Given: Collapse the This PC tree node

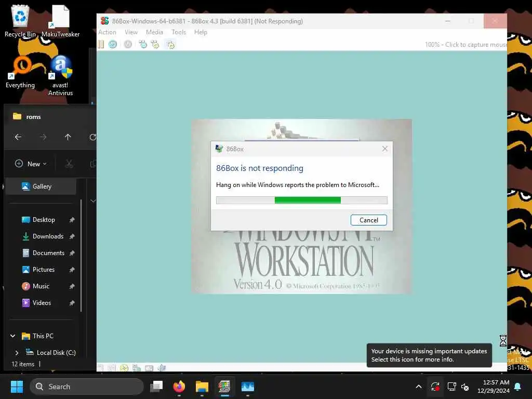Looking at the screenshot, I should [x=13, y=336].
